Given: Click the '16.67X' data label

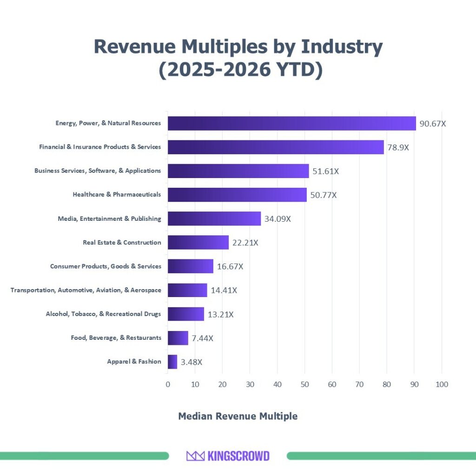Looking at the screenshot, I should tap(230, 266).
